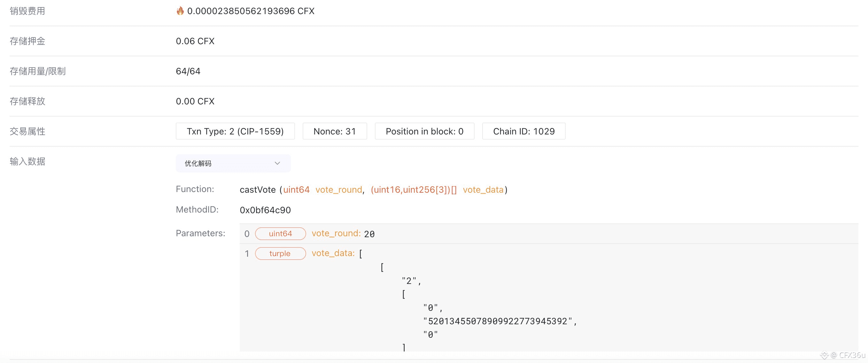The width and height of the screenshot is (868, 363).
Task: Click the MethodID value 0x0bf64c90
Action: click(x=265, y=210)
